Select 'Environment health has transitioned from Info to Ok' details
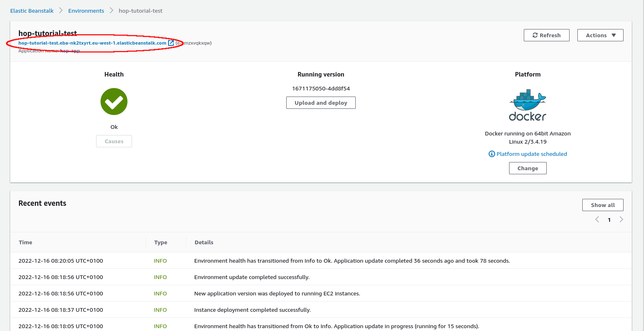 352,261
